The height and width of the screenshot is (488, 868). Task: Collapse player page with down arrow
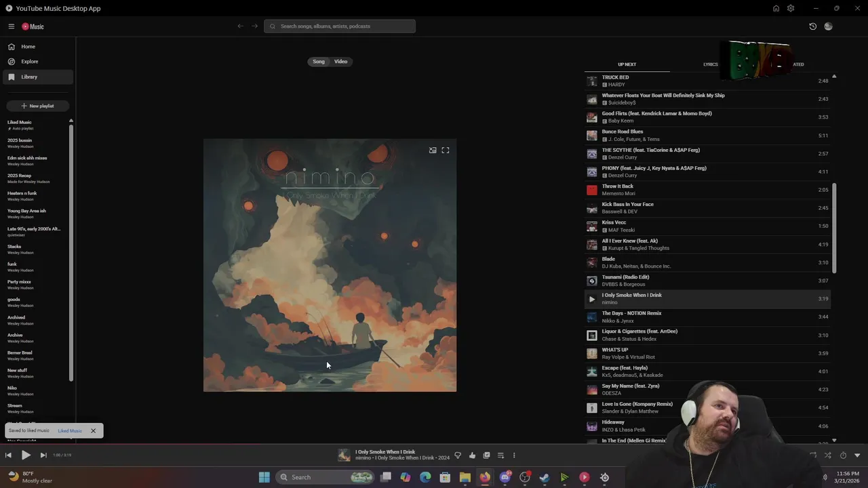[857, 455]
